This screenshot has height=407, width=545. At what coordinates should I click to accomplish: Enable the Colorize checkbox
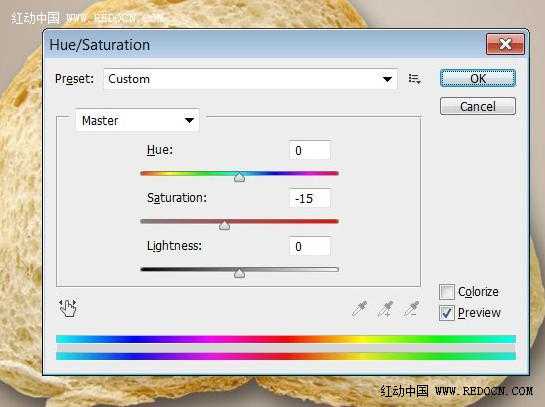click(x=447, y=292)
